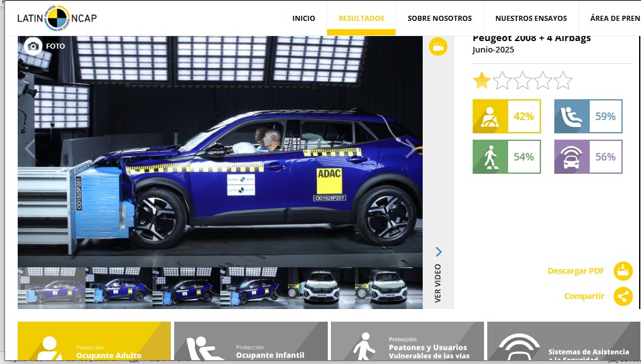Screen dimensions: 641x364
Task: Click the Peugeot 2008 + 4 Airbags title
Action: (x=532, y=39)
